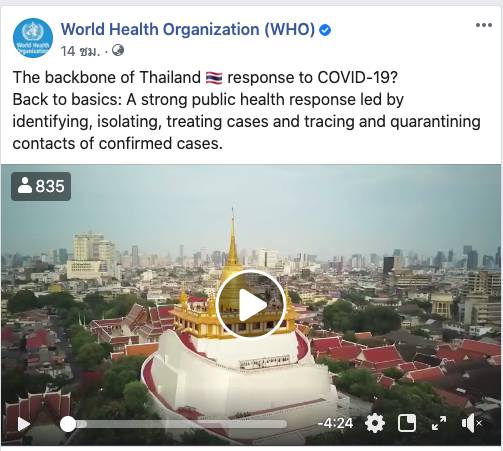Click the blue verified badge

pos(325,30)
